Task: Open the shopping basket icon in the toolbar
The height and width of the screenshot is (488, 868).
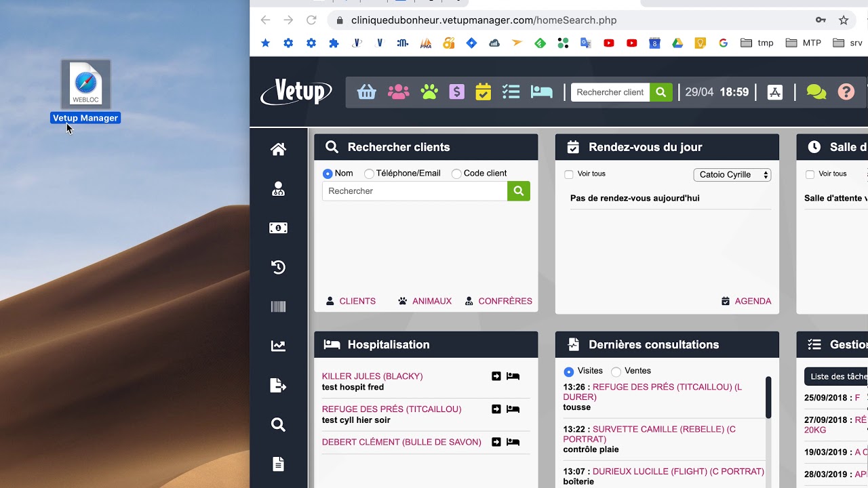Action: (366, 91)
